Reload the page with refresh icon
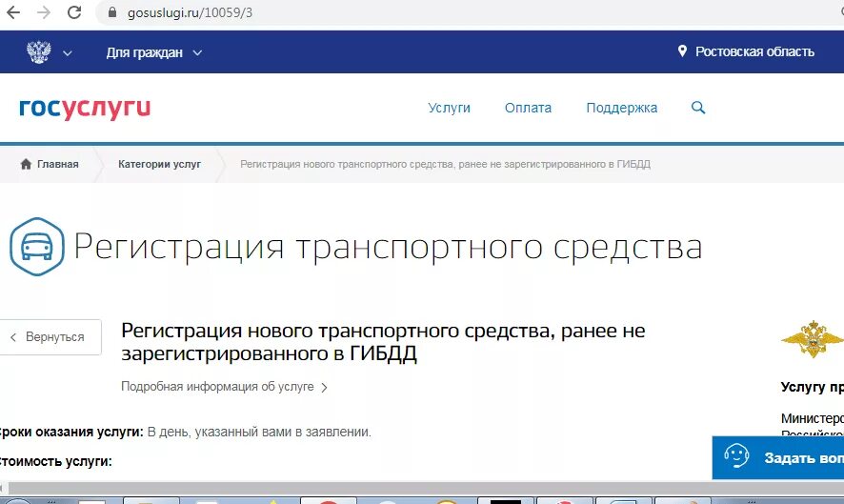Screen dimensions: 844x504 (x=74, y=12)
